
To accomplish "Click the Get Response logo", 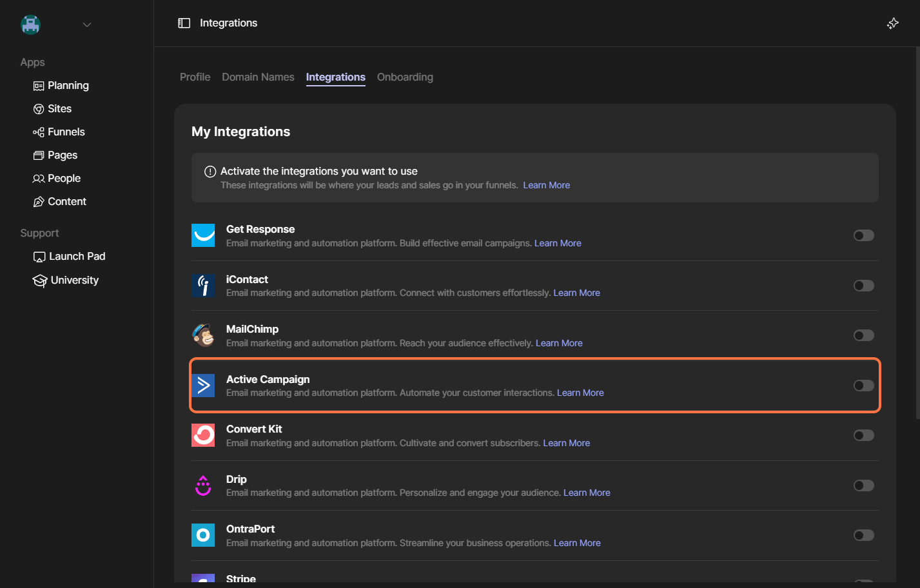I will pyautogui.click(x=203, y=235).
